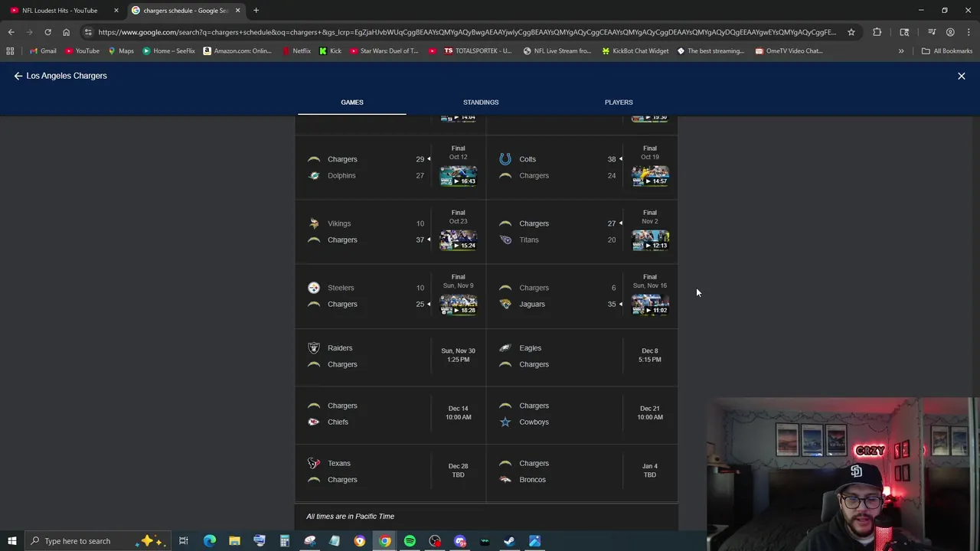Go back using Los Angeles Chargers arrow
980x551 pixels.
point(18,76)
